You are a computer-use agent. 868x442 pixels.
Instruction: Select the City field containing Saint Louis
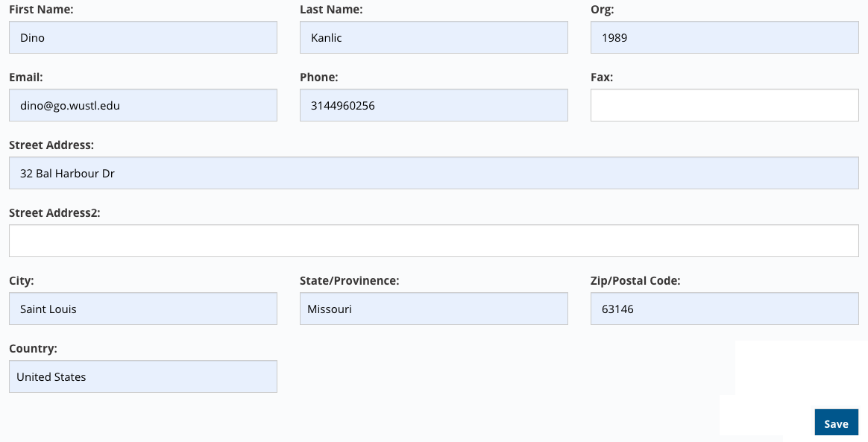tap(143, 309)
